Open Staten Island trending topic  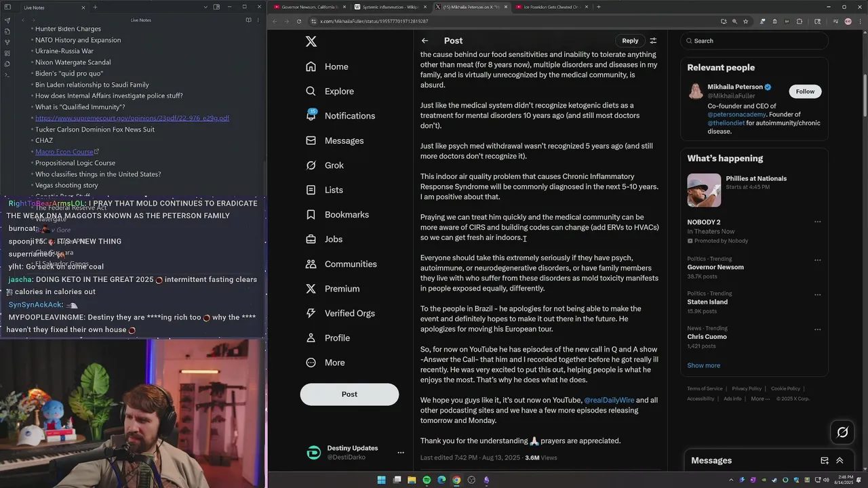[x=707, y=302]
